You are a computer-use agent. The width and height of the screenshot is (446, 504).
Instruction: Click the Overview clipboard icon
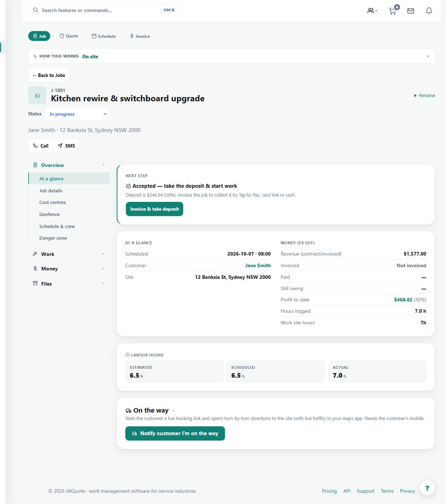click(35, 165)
